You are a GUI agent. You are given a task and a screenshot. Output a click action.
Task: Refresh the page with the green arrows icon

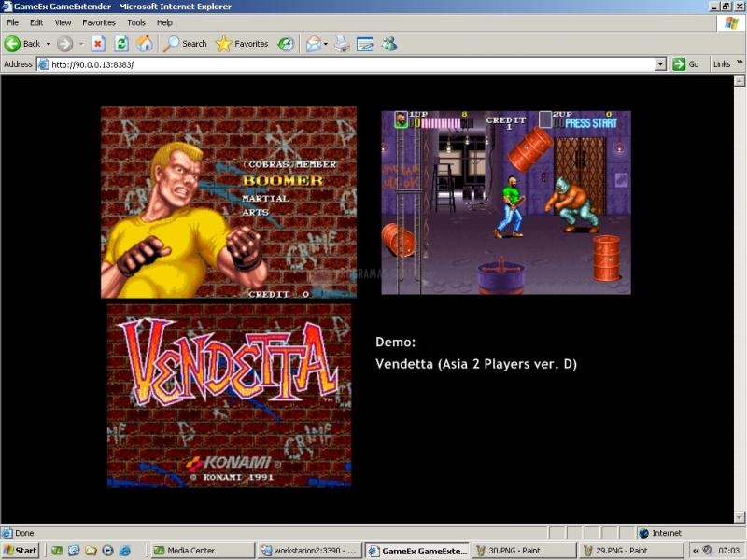121,44
